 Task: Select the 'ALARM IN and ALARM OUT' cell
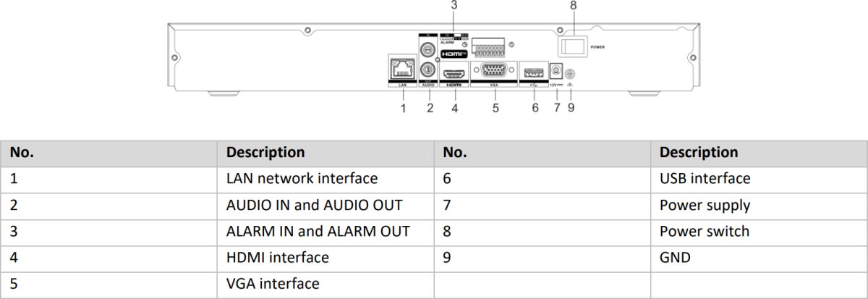(x=318, y=231)
